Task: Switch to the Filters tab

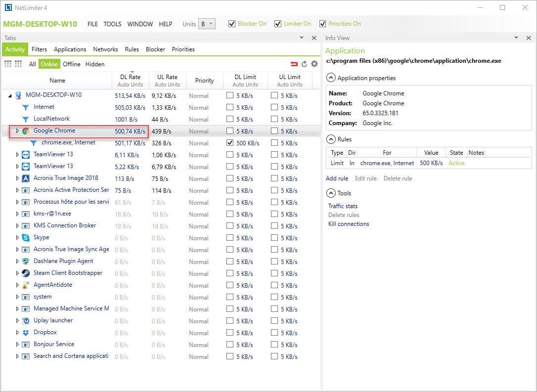Action: [39, 49]
